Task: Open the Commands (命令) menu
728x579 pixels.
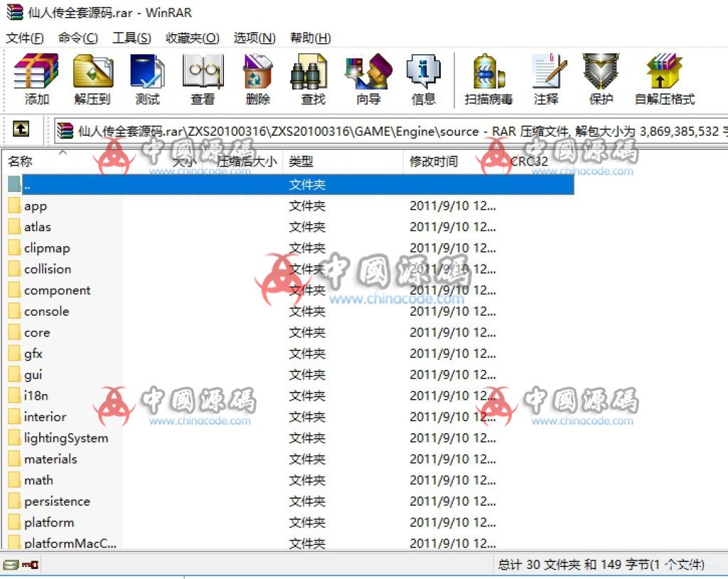Action: click(x=78, y=38)
